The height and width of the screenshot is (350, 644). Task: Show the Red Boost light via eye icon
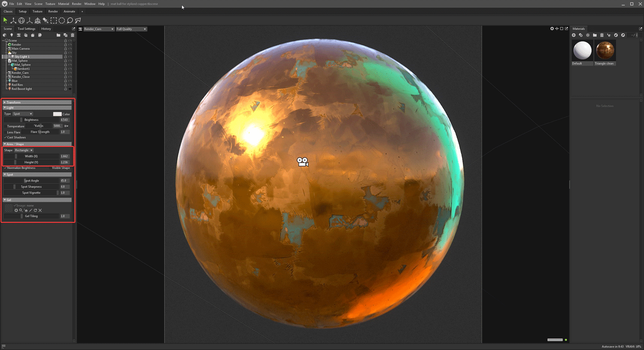70,89
